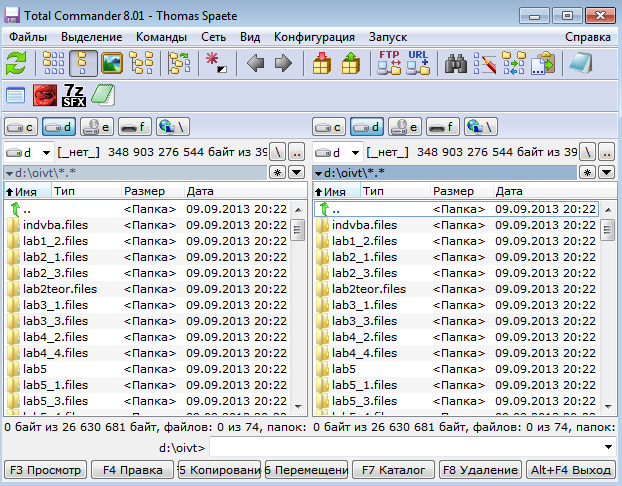Go to root directory in left panel
Screen dimensions: 622x486
click(278, 152)
